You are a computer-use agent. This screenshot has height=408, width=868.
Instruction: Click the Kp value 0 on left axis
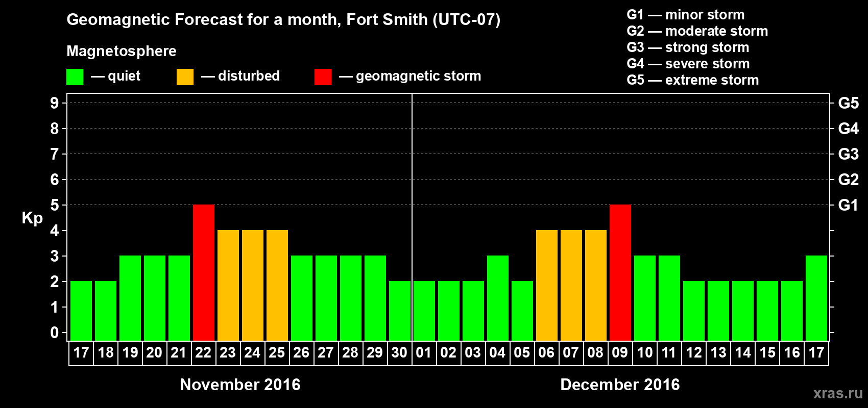(55, 333)
